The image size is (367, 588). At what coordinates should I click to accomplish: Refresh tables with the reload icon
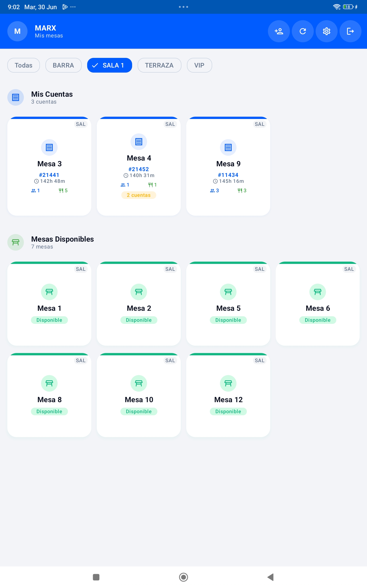click(x=303, y=31)
